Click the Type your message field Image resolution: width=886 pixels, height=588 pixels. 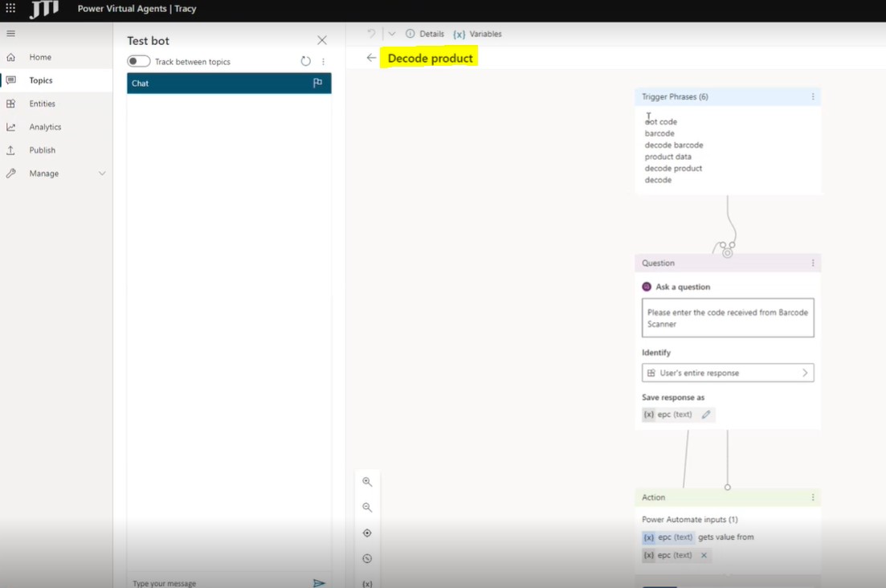[220, 582]
